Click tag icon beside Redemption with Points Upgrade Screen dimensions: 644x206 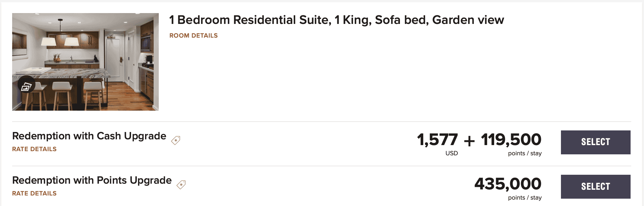pos(181,185)
